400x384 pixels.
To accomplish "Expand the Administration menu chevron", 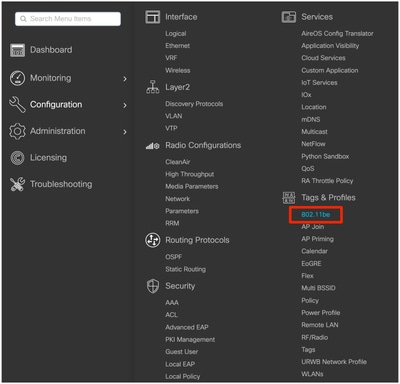I will click(x=125, y=132).
